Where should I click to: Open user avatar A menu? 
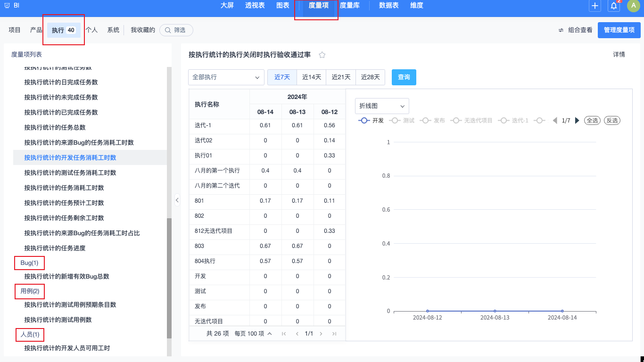pos(633,6)
